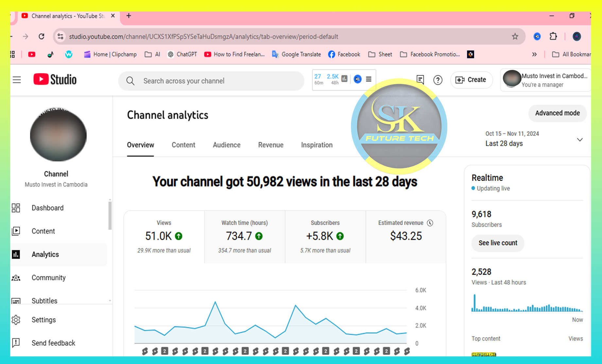Expand the account menu via channel avatar
The image size is (602, 364).
point(512,79)
